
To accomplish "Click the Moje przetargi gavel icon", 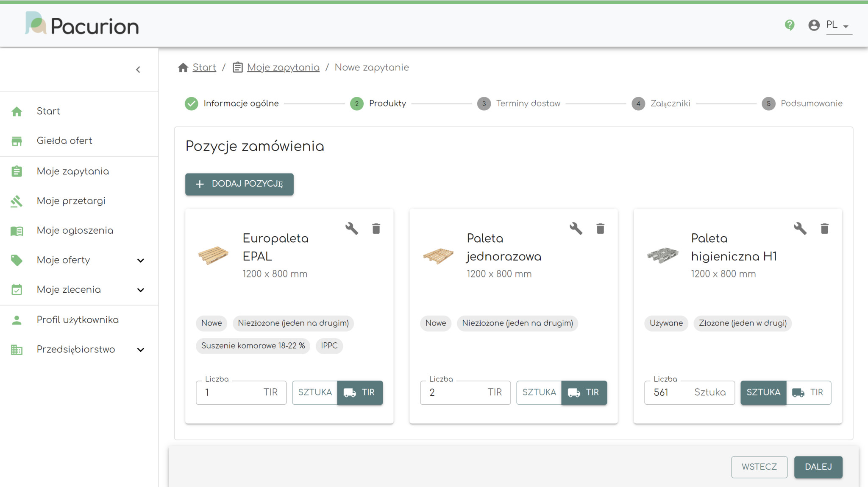I will point(17,201).
